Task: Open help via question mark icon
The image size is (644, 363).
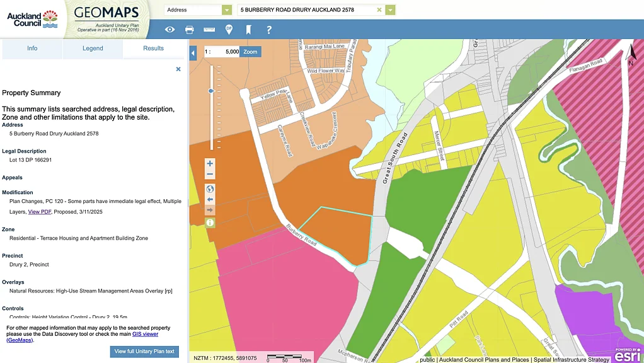Action: point(269,30)
